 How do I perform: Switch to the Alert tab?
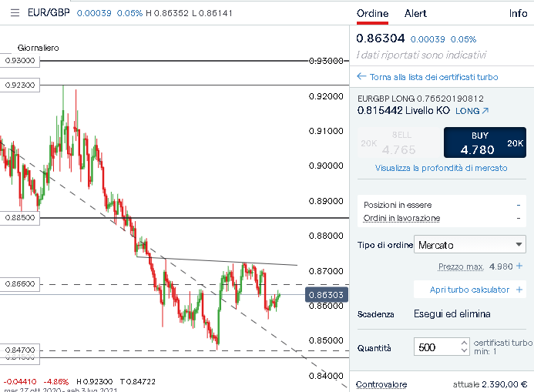point(415,13)
